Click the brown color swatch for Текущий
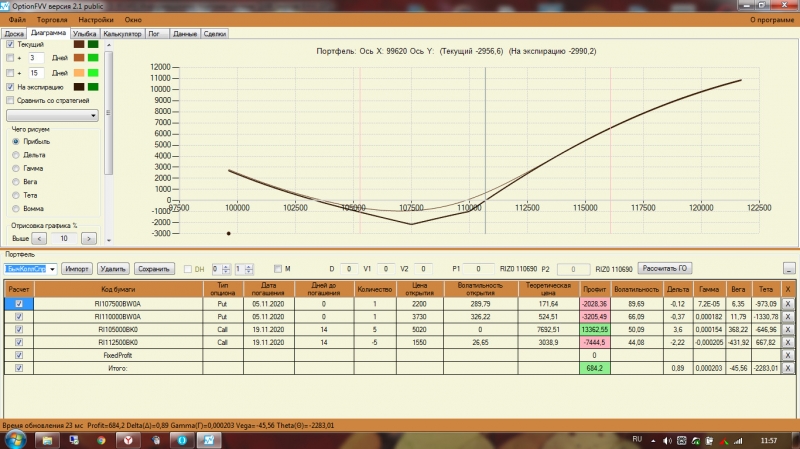 click(79, 44)
